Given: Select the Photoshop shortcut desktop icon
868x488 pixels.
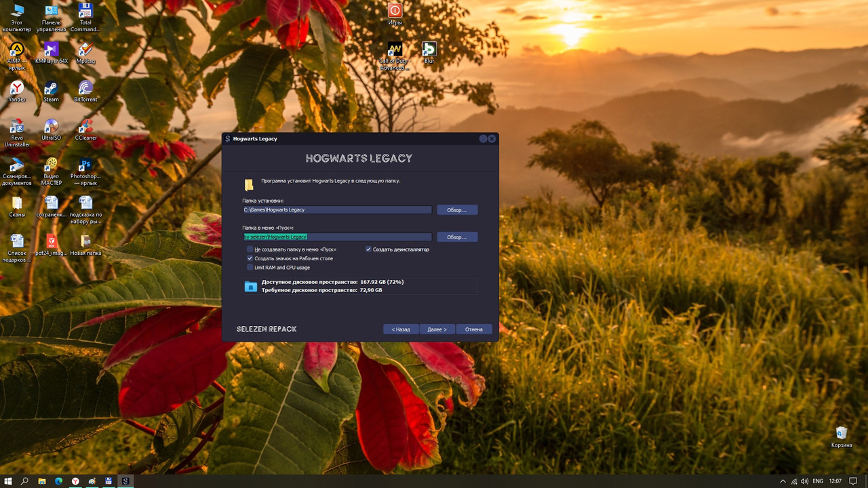Looking at the screenshot, I should (x=85, y=171).
